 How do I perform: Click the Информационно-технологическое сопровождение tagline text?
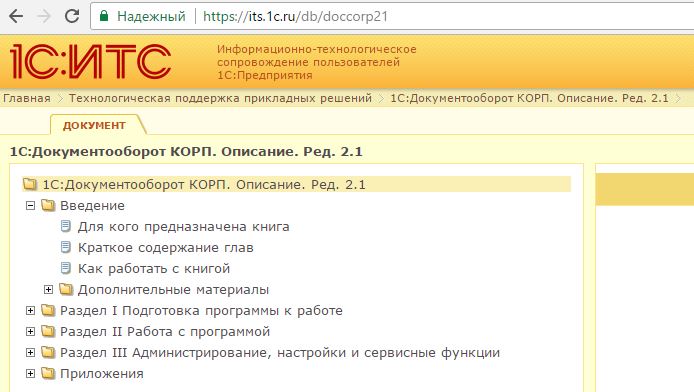tap(316, 62)
